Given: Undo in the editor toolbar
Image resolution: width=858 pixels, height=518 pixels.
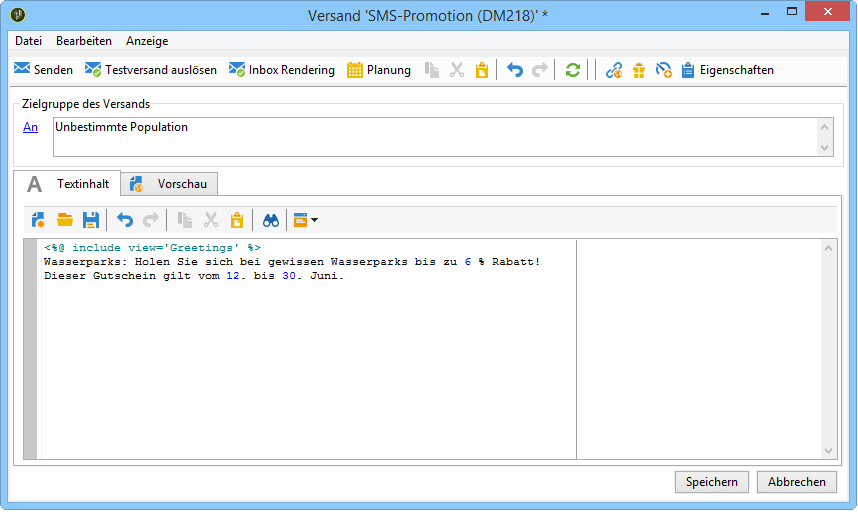Looking at the screenshot, I should point(125,220).
